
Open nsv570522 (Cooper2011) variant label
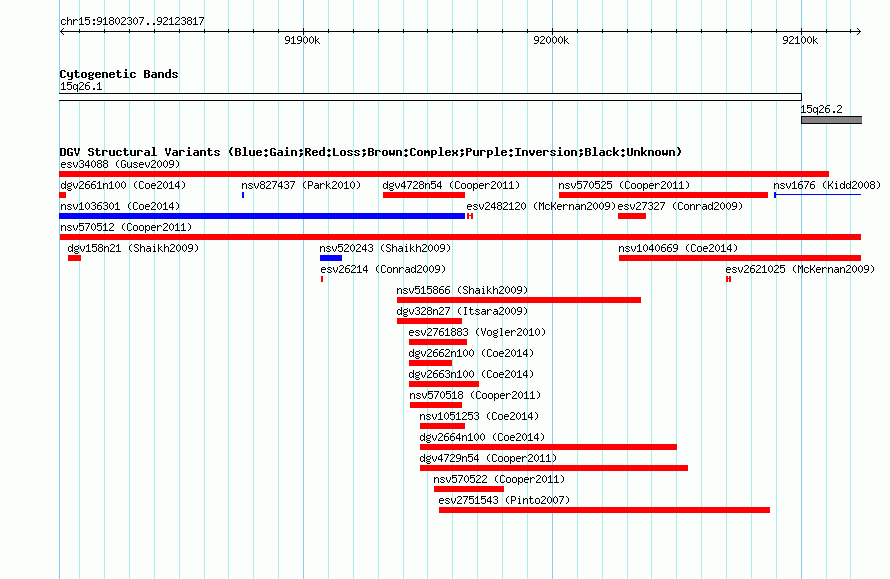pos(499,479)
